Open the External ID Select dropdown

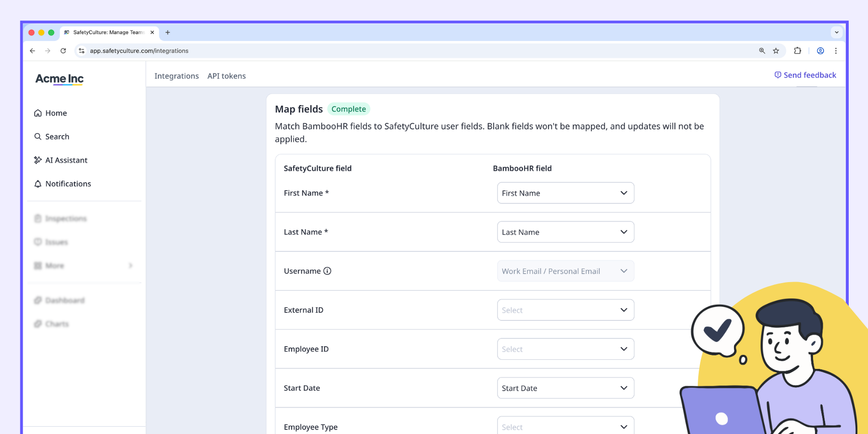565,310
